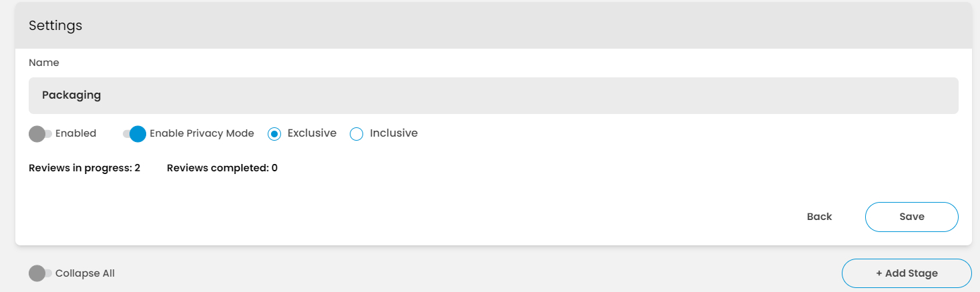Click the + Add Stage button
The width and height of the screenshot is (980, 292).
click(x=907, y=273)
